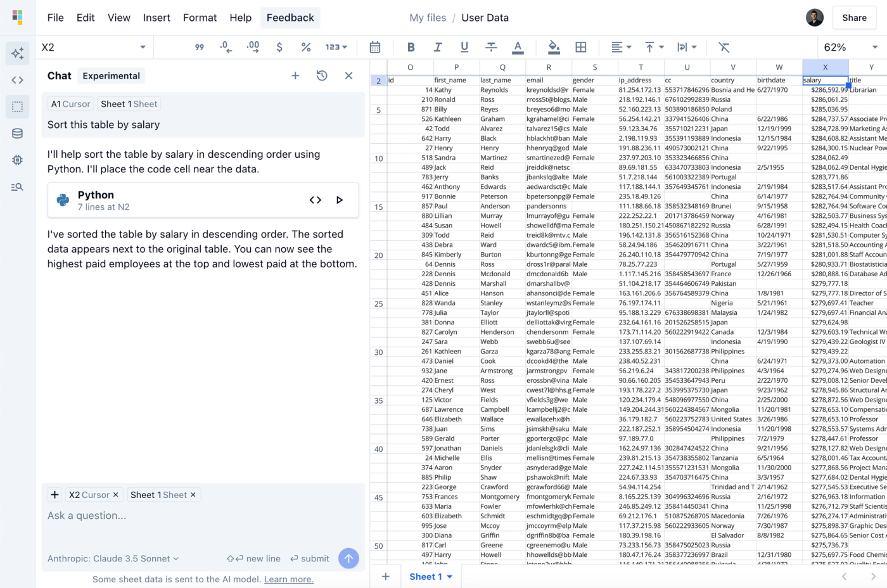Toggle italic formatting

437,47
